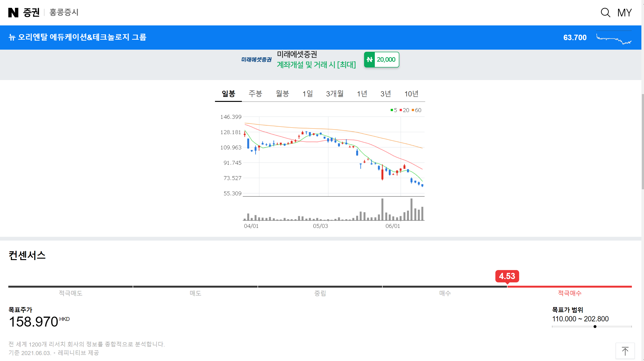Open the mini sparkline chart in header

614,38
